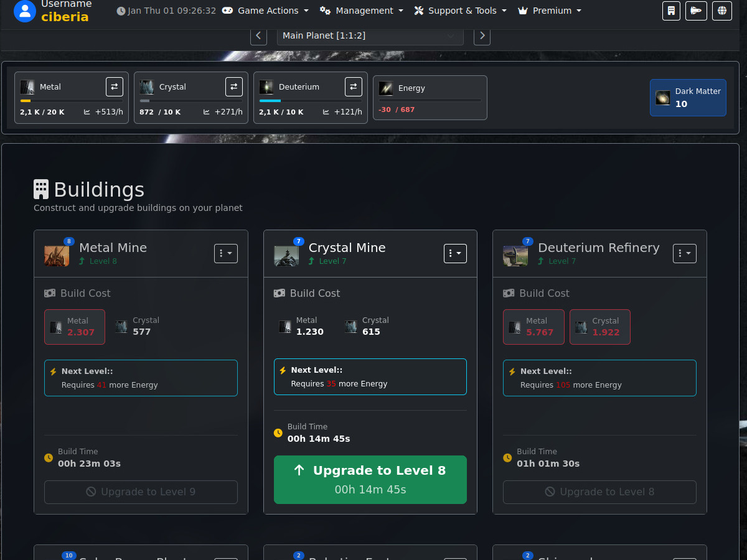The image size is (747, 560).
Task: Click the buildings icon in top-right header
Action: point(671,11)
